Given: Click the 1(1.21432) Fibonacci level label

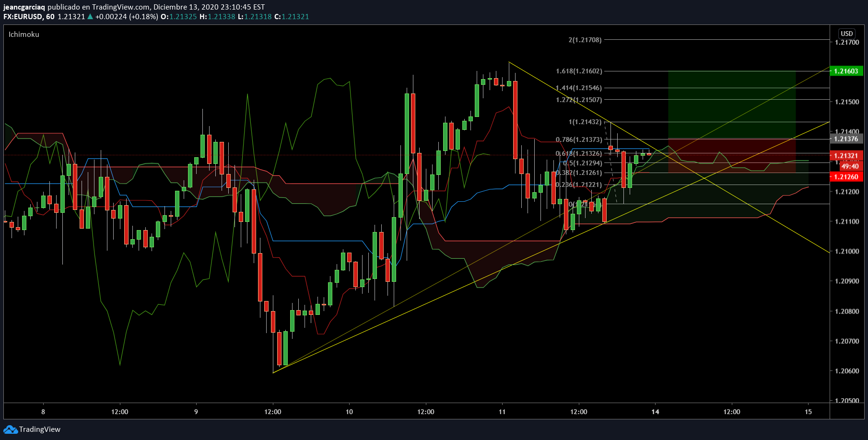Looking at the screenshot, I should (x=585, y=122).
